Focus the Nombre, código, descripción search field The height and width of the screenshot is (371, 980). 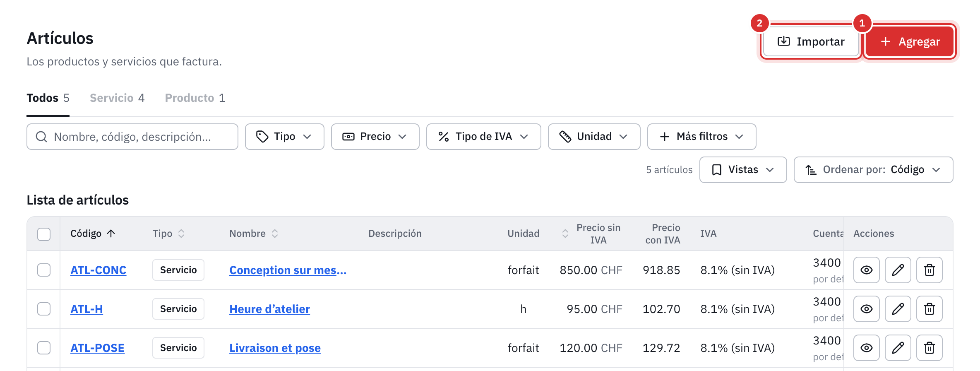(132, 137)
